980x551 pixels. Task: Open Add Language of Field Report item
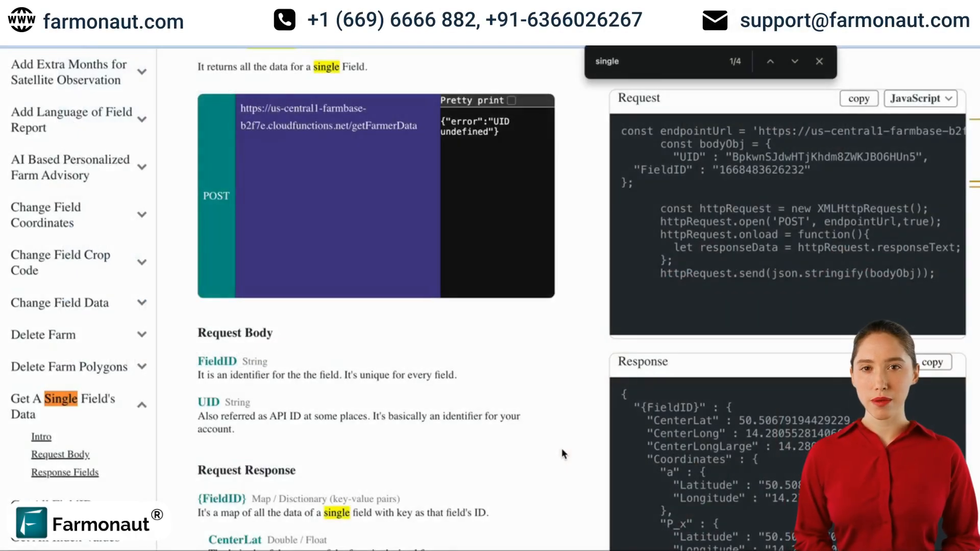[x=71, y=119]
